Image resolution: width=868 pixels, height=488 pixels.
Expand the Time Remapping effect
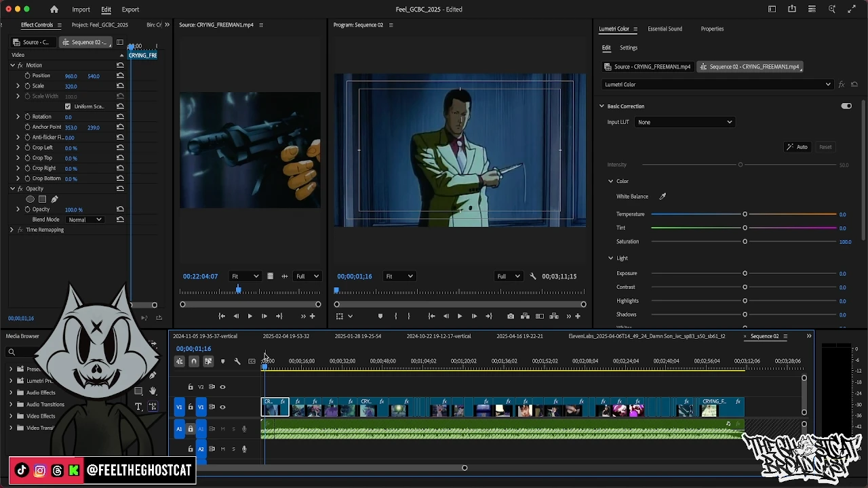(x=12, y=230)
